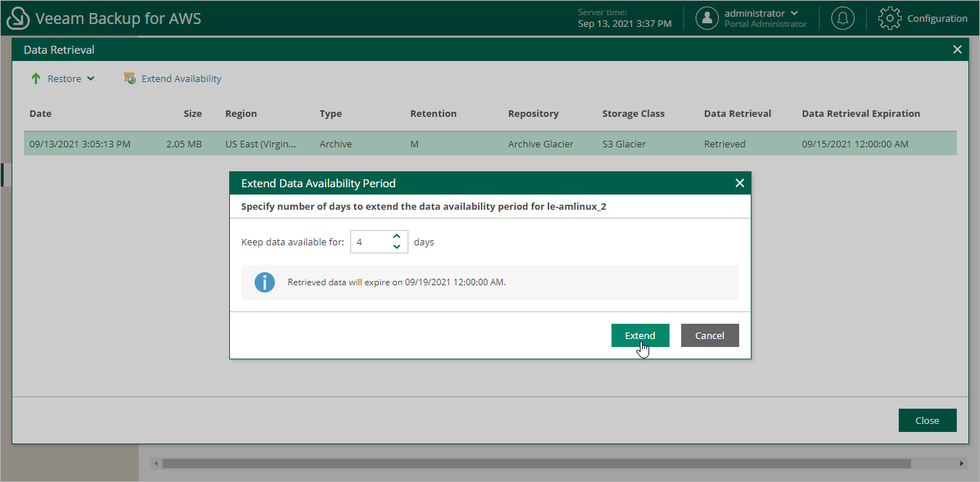Sort by Data Retrieval Expiration column header
980x482 pixels.
tap(861, 113)
